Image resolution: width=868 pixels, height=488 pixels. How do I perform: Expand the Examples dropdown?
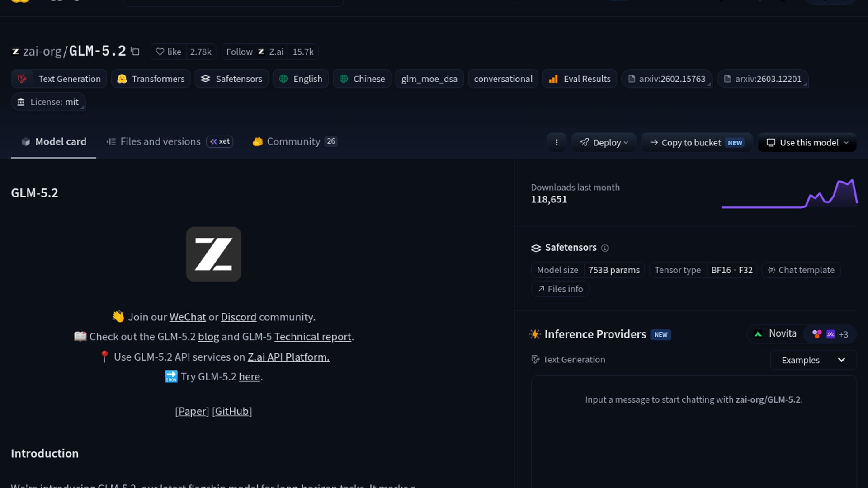click(x=813, y=360)
